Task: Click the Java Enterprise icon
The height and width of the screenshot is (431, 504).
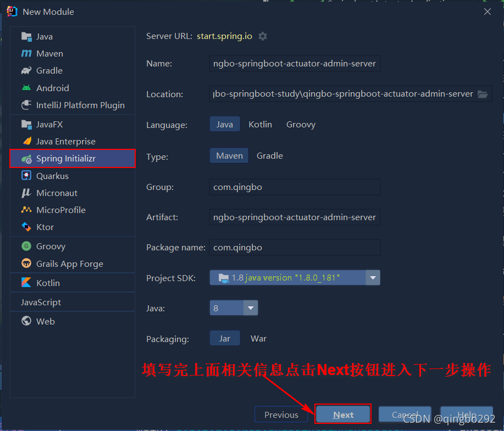Action: 27,141
